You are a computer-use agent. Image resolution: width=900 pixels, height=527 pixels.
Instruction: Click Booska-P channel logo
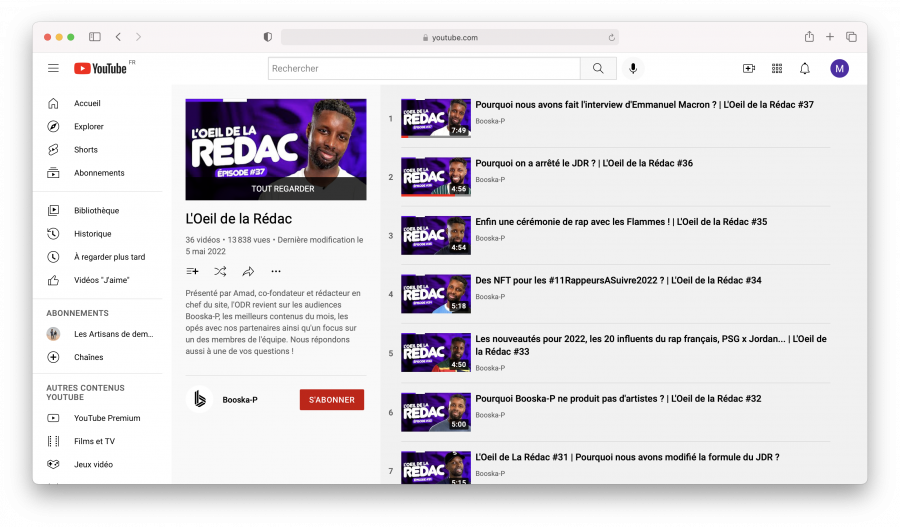[199, 399]
